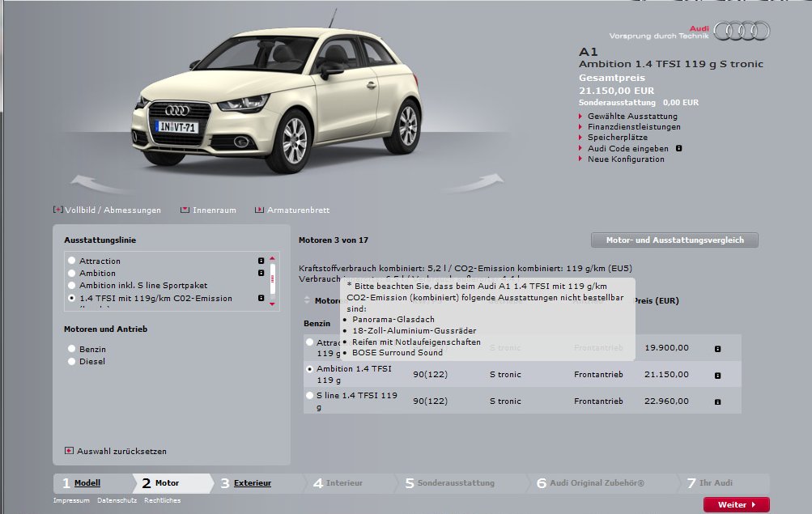Click the Motor column sort arrows

(307, 300)
